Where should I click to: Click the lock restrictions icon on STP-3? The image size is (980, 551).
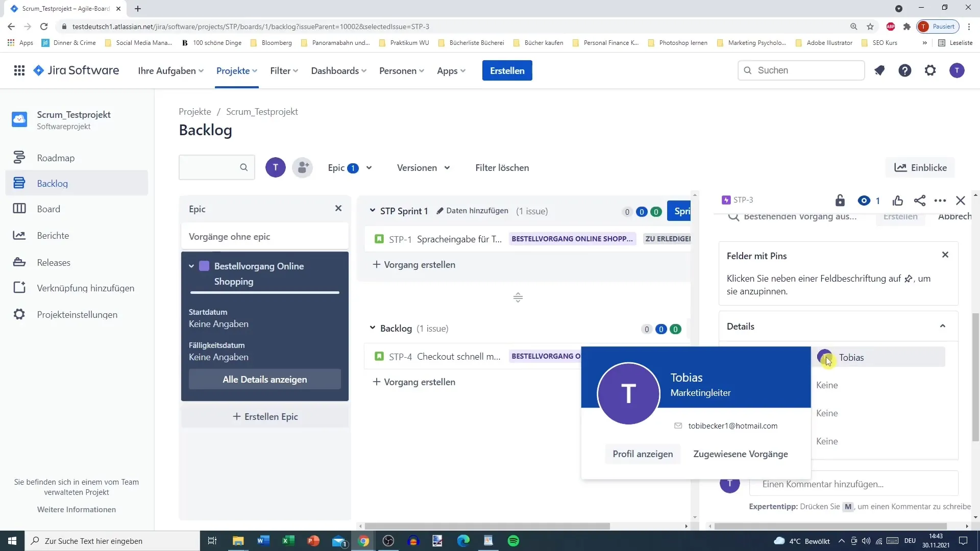point(840,201)
